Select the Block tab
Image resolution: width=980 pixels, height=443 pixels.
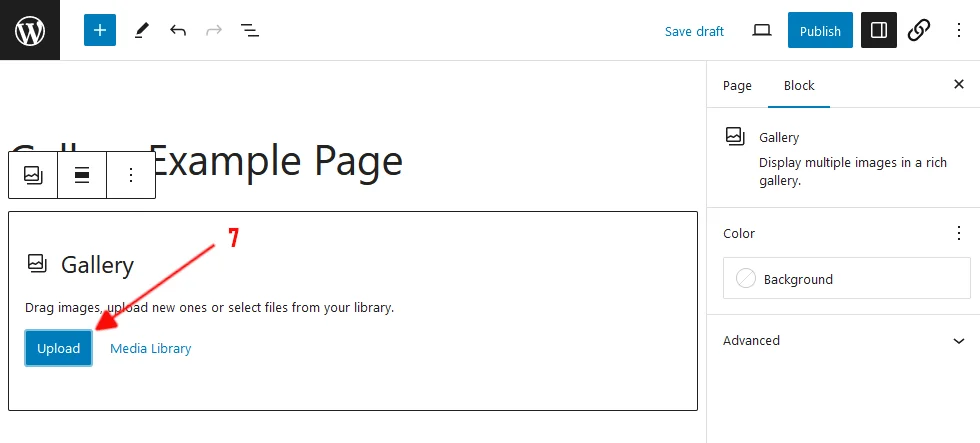click(x=799, y=86)
